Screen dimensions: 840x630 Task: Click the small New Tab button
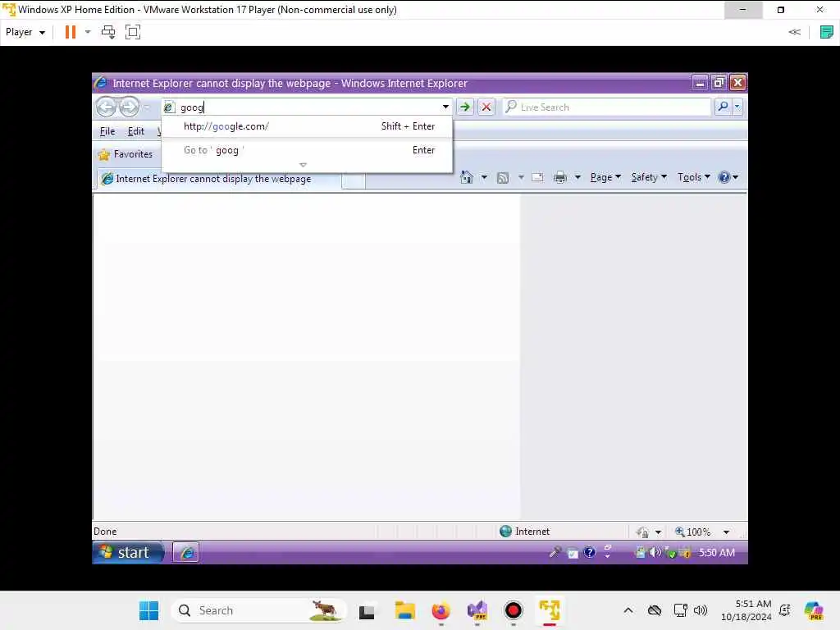click(354, 180)
